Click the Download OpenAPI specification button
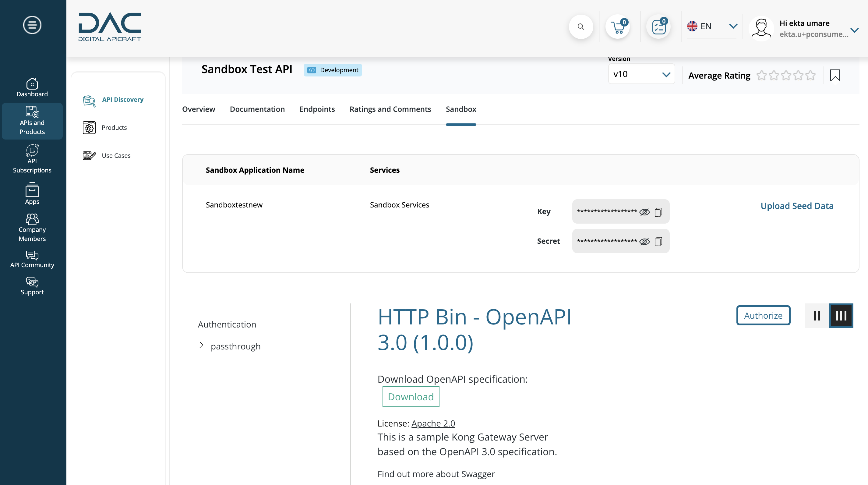This screenshot has width=868, height=485. click(411, 397)
